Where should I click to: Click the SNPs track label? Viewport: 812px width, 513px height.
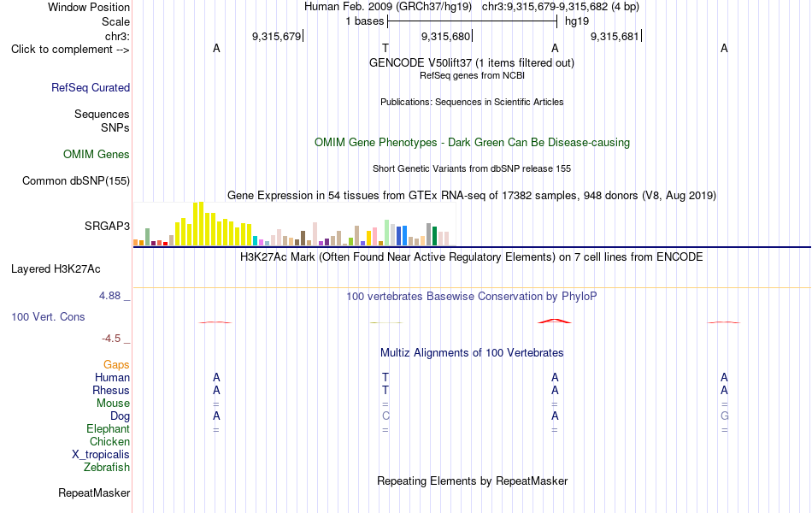pyautogui.click(x=115, y=127)
